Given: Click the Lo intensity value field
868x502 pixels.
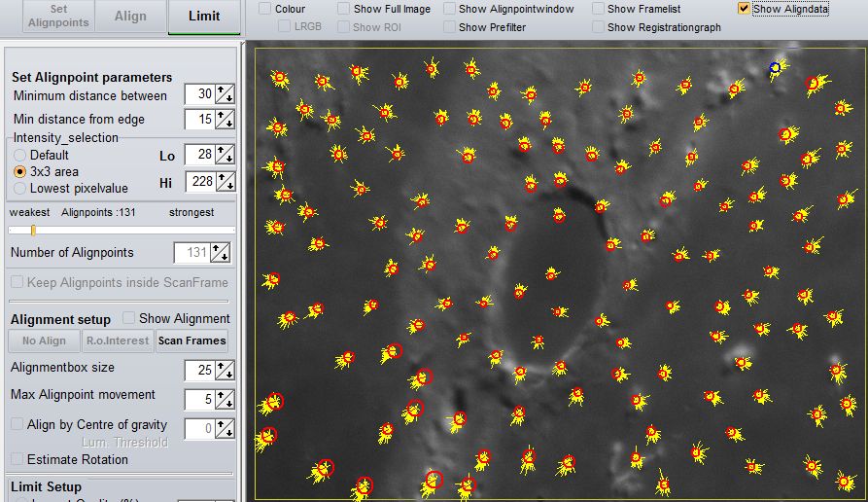Looking at the screenshot, I should pyautogui.click(x=199, y=155).
